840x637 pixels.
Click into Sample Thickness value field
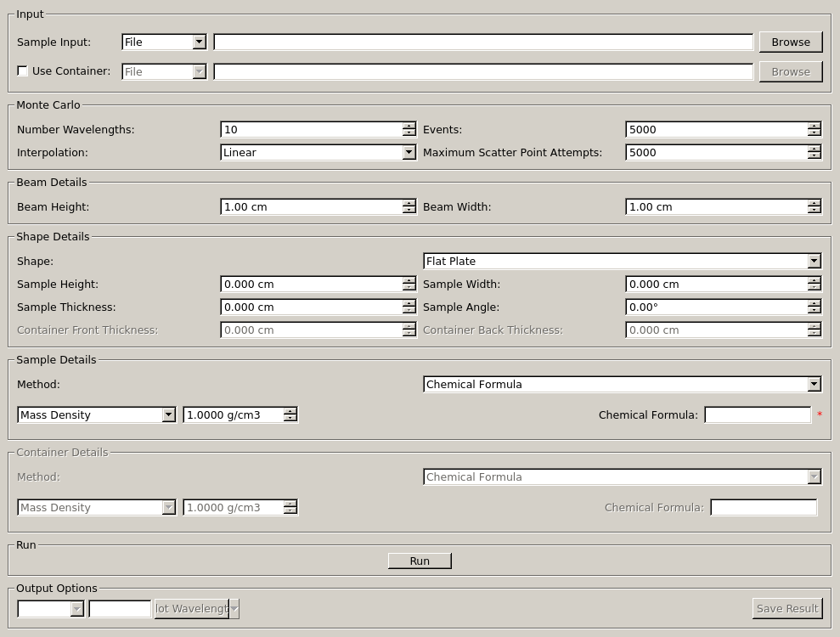click(x=311, y=307)
